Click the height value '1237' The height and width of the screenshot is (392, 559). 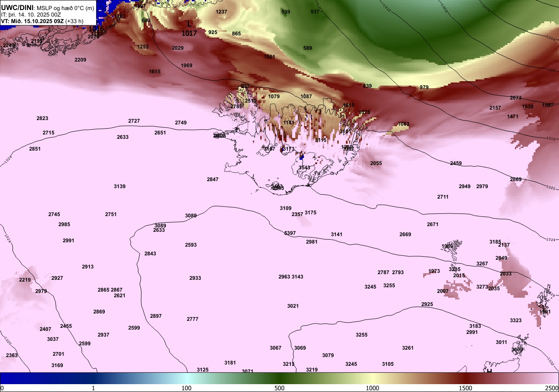[x=221, y=12]
